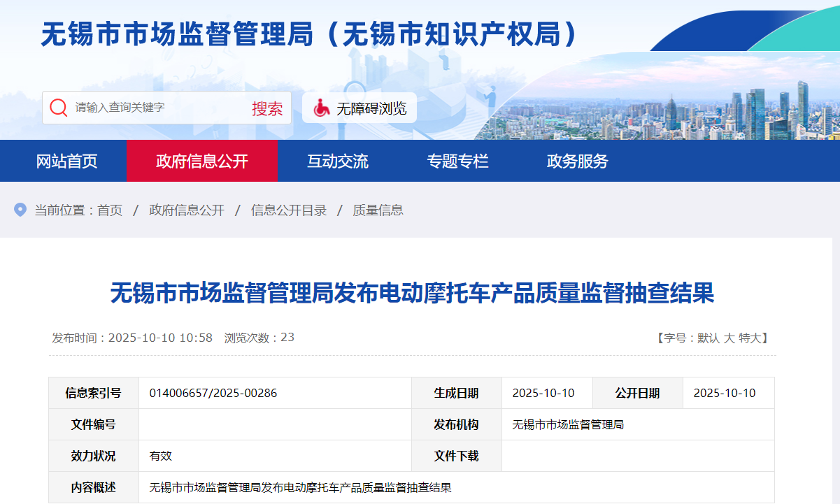The height and width of the screenshot is (504, 840).
Task: Click the 有效 validity value
Action: (161, 456)
